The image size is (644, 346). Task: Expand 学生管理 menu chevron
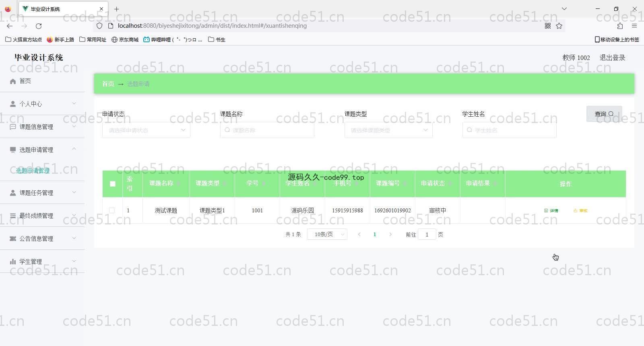click(x=74, y=261)
